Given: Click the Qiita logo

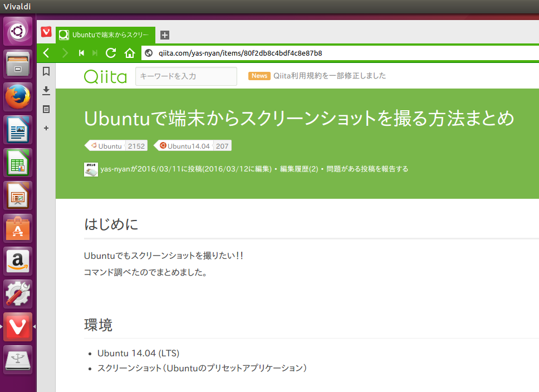Looking at the screenshot, I should pyautogui.click(x=106, y=76).
